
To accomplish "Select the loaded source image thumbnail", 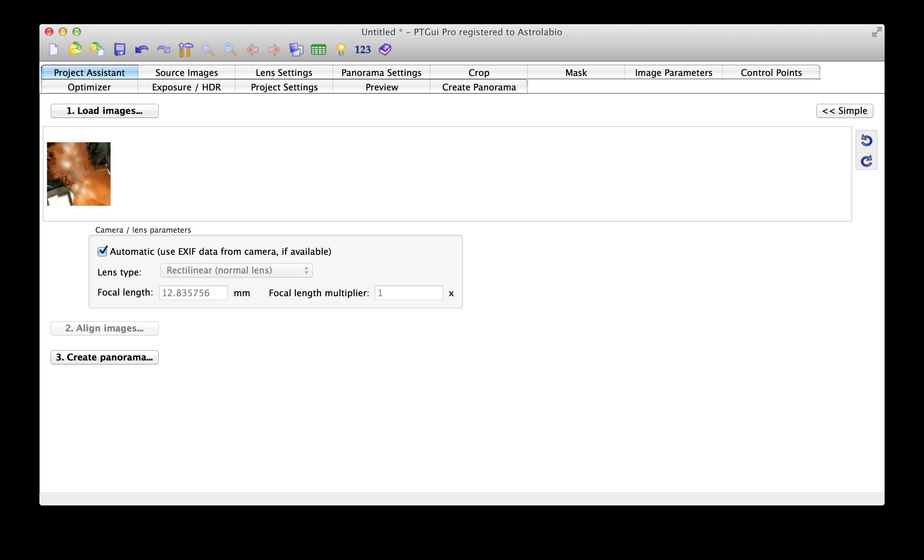I will pos(79,174).
